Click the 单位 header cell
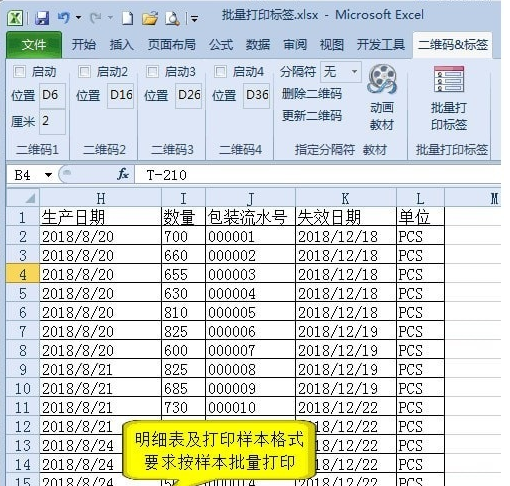 (x=420, y=217)
